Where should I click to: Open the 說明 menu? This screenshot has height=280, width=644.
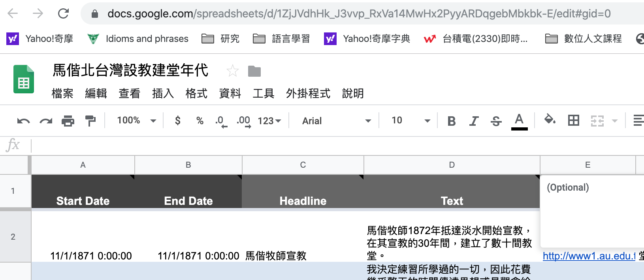353,94
